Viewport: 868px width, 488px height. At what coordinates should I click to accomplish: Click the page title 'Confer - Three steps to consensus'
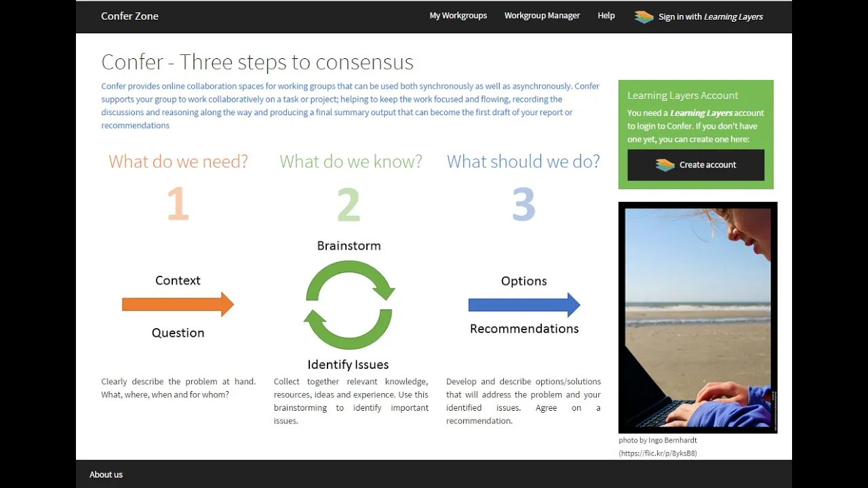pos(257,62)
